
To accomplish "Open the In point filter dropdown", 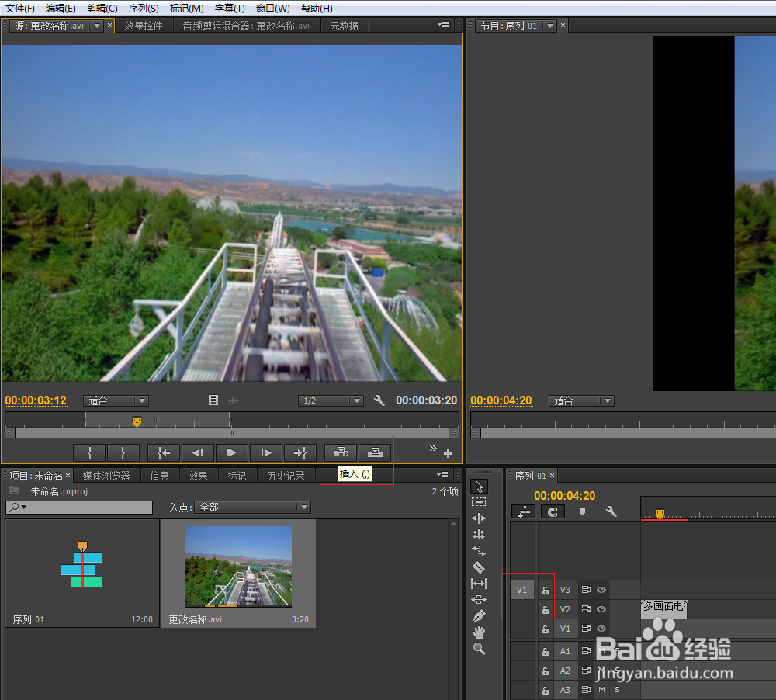I will [x=252, y=507].
